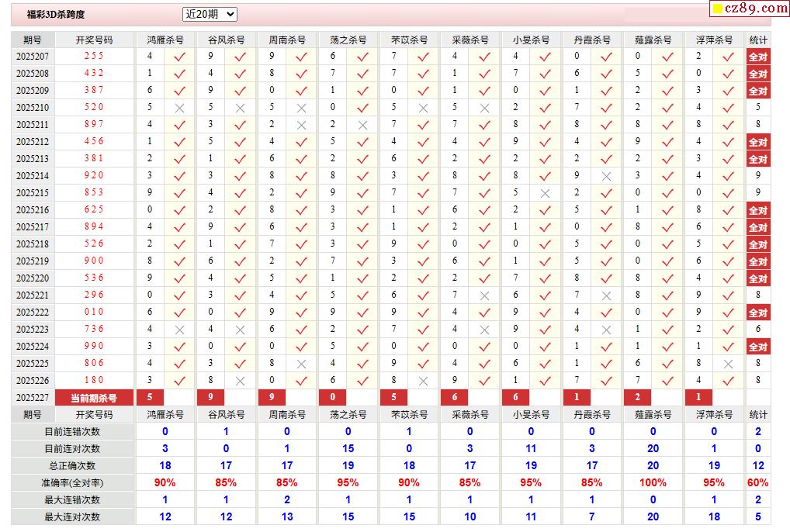Click the check mark for 浮萍杀号 in row 2025226
The width and height of the screenshot is (790, 532).
point(728,382)
